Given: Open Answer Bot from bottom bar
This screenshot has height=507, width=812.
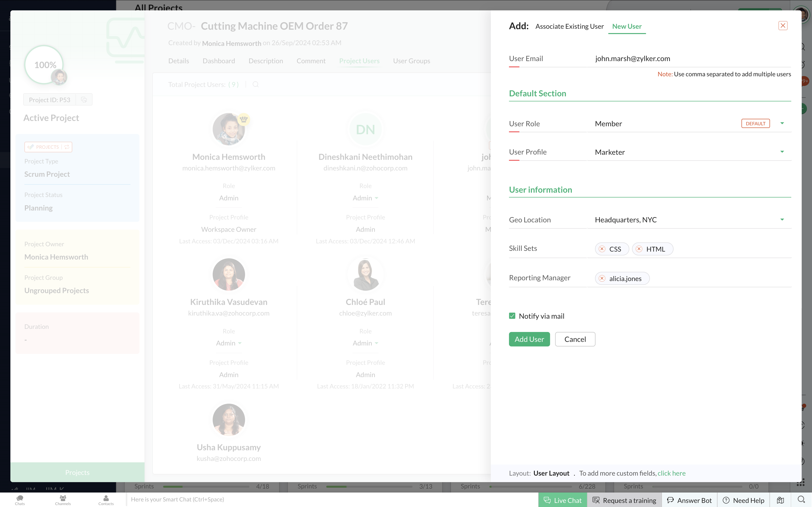Looking at the screenshot, I should (689, 500).
